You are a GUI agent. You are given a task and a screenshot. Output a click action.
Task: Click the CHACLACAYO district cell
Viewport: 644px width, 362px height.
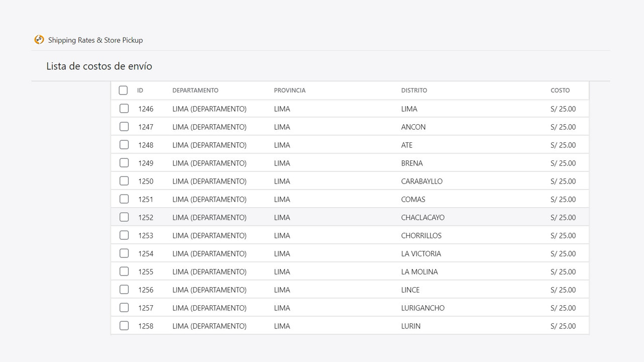423,218
